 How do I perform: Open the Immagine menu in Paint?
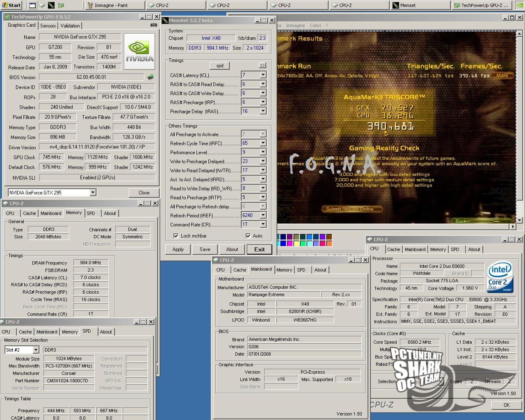[x=295, y=25]
